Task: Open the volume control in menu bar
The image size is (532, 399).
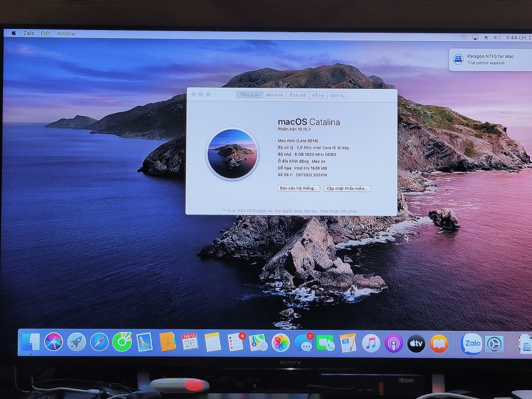Action: click(497, 37)
